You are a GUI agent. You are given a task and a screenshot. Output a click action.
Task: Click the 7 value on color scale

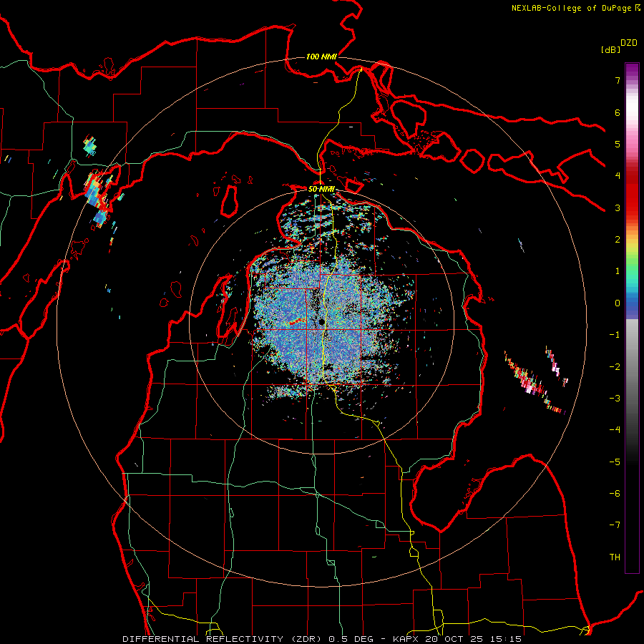pos(618,80)
